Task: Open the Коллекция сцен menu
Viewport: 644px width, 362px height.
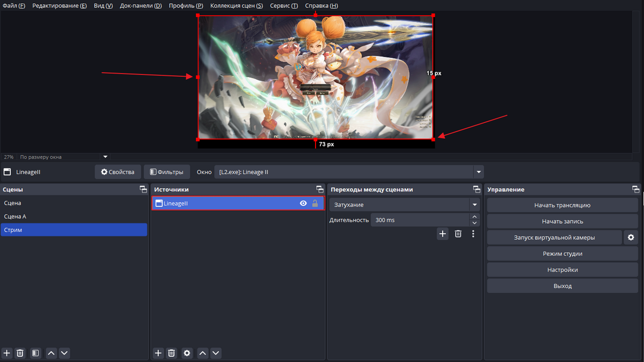Action: click(x=237, y=6)
